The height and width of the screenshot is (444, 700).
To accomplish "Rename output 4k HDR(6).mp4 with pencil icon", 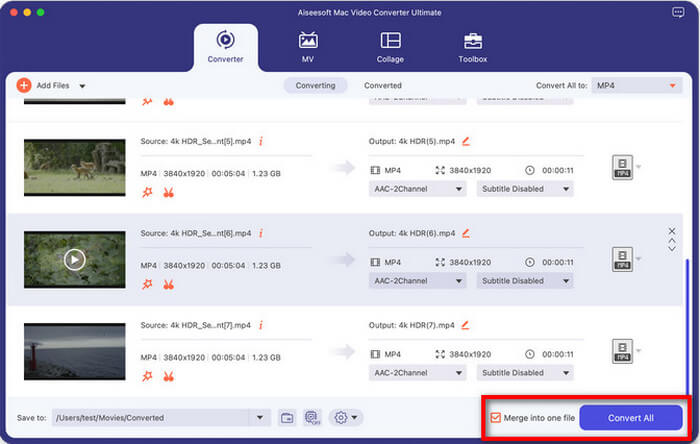I will [466, 233].
